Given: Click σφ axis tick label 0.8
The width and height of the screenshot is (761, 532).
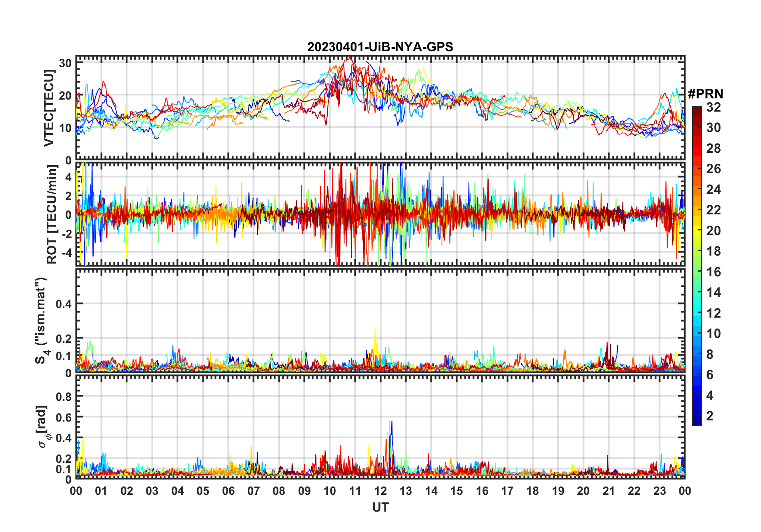Looking at the screenshot, I should [x=64, y=396].
